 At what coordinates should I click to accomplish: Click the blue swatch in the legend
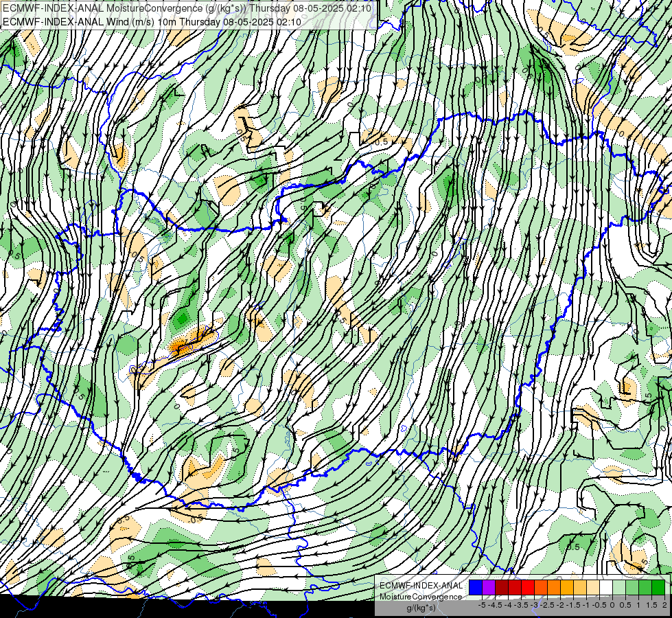click(476, 588)
